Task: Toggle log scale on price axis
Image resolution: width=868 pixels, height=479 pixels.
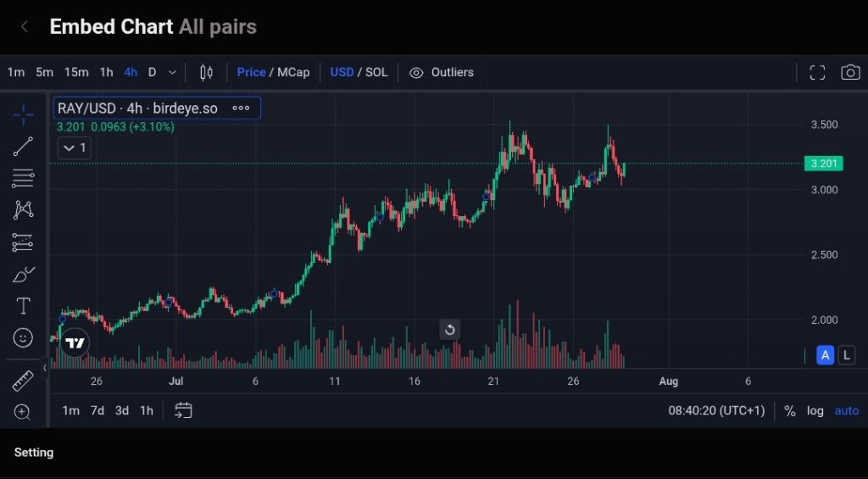Action: click(815, 410)
